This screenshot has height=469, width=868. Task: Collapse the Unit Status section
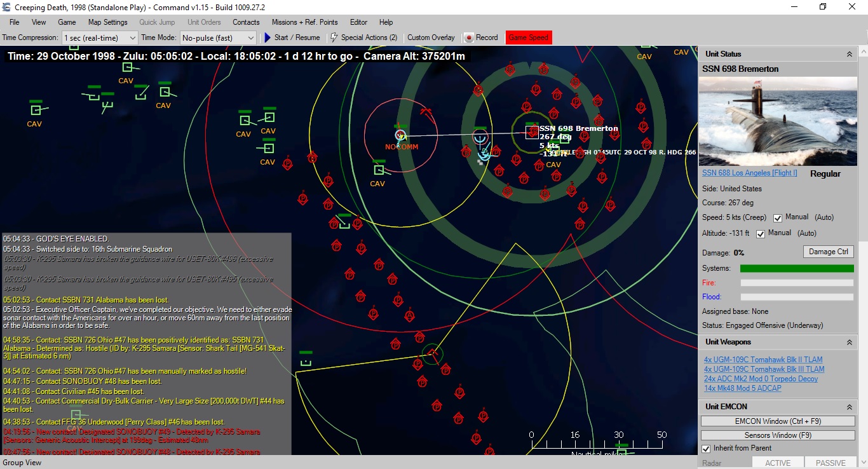tap(850, 55)
